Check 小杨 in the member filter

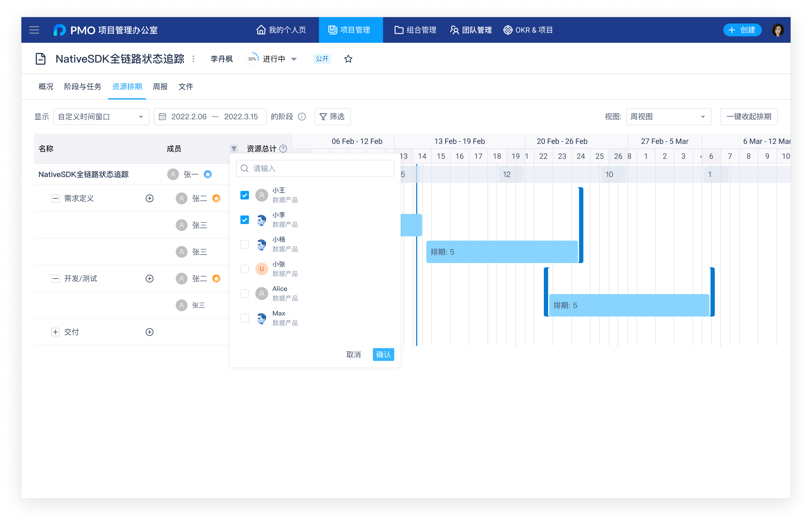[244, 244]
